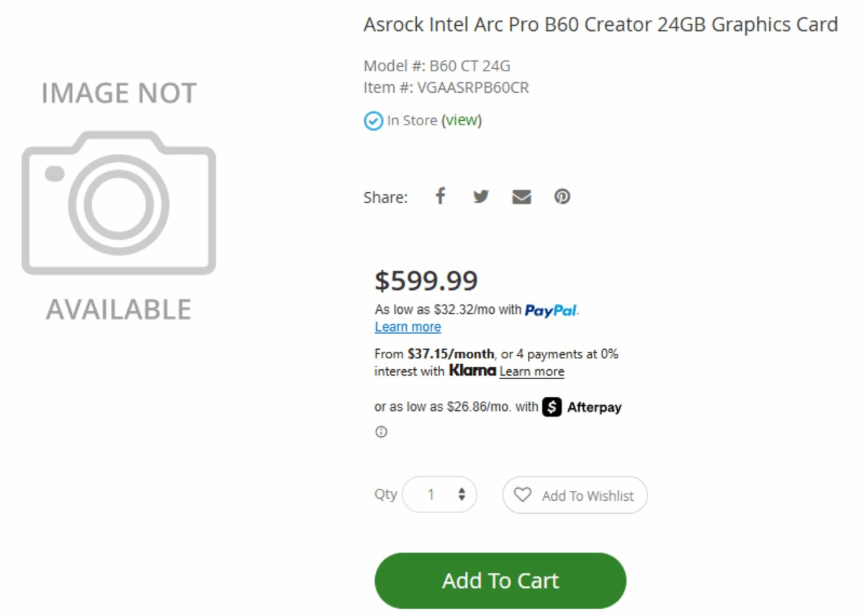Share product on Pinterest icon
The height and width of the screenshot is (616, 867).
click(562, 196)
